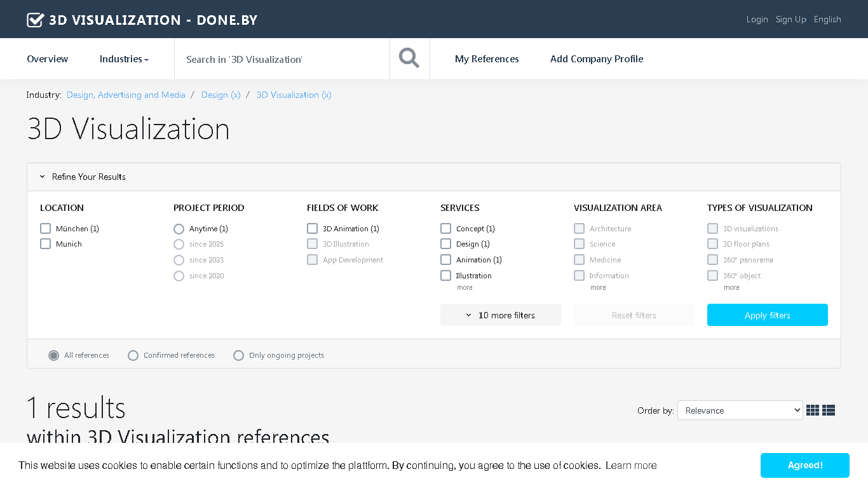Open the English language selector
Screen dimensions: 868x488
827,19
